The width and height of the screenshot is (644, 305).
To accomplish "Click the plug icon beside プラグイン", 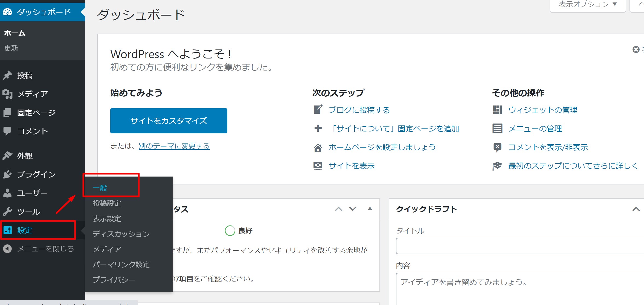I will pyautogui.click(x=7, y=174).
